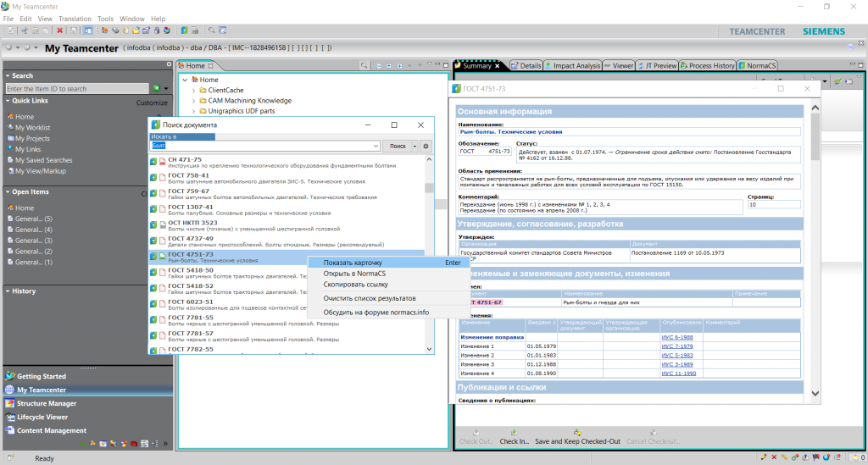Collapse the Quick Links section
The image size is (868, 465).
click(x=8, y=101)
